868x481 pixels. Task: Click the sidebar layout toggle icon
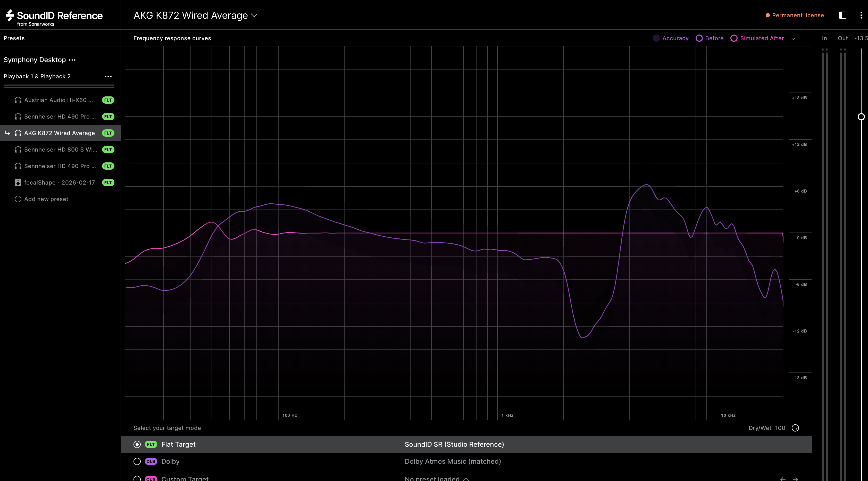[x=842, y=15]
